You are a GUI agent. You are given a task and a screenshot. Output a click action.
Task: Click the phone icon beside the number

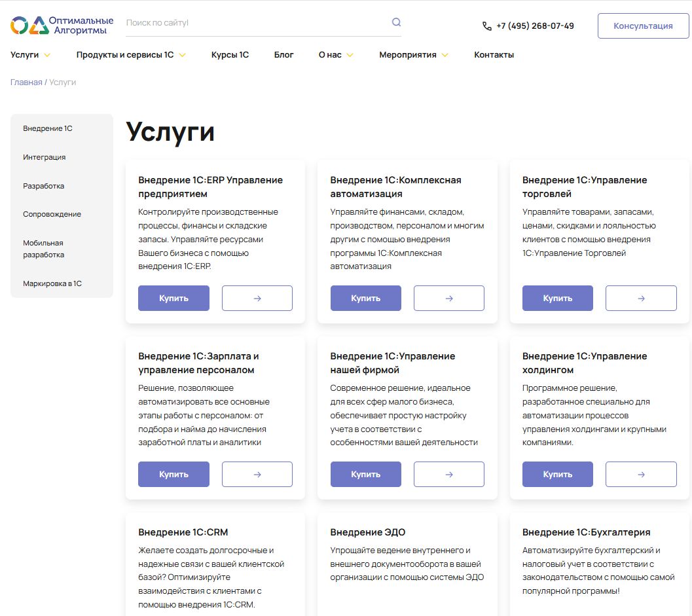tap(485, 26)
